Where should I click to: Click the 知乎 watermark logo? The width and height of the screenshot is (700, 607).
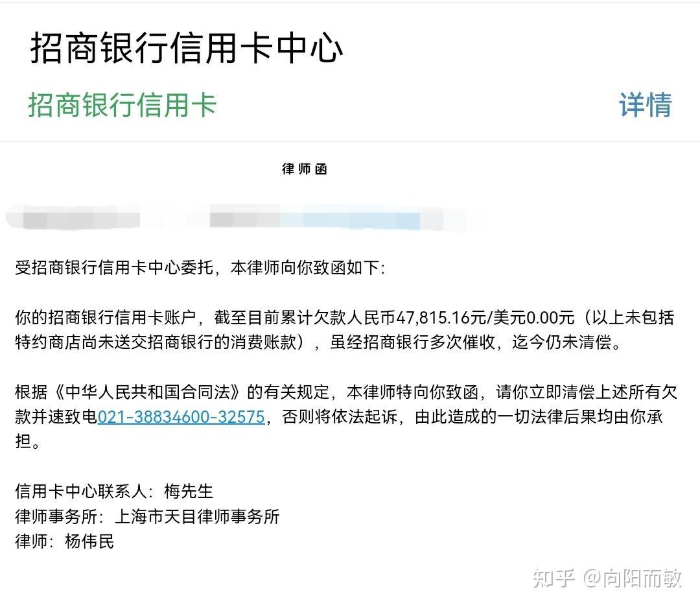[553, 578]
